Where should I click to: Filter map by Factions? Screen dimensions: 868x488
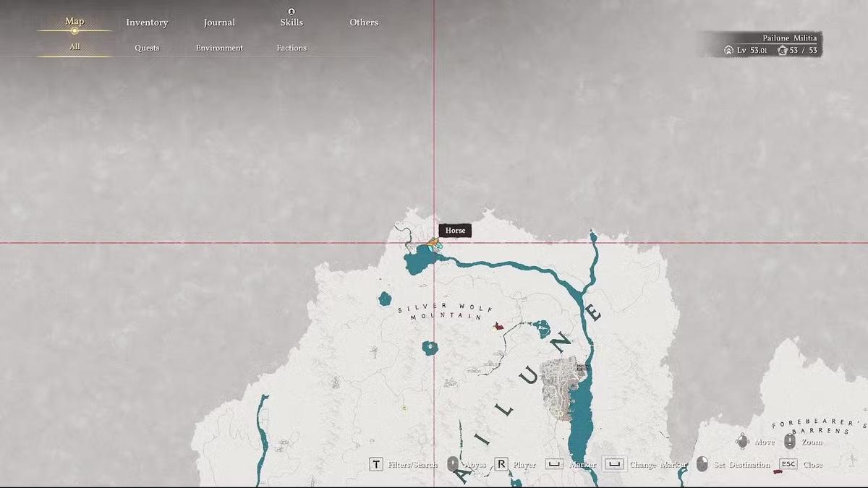click(x=292, y=48)
